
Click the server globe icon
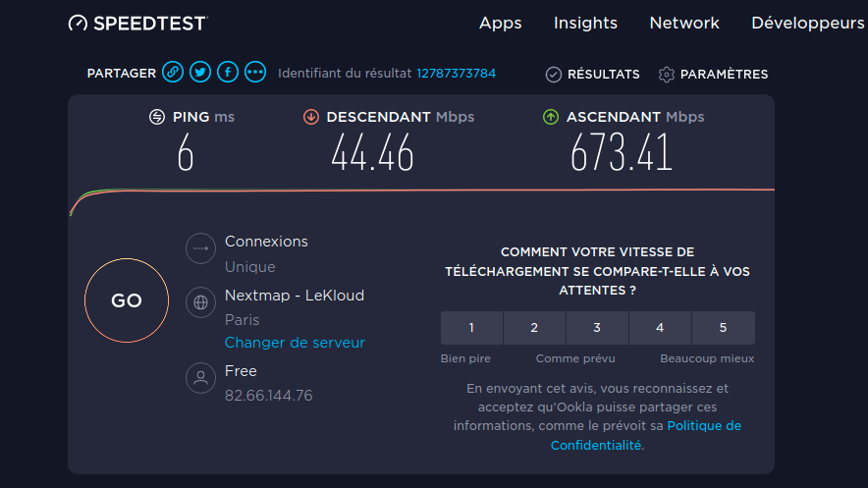(200, 302)
